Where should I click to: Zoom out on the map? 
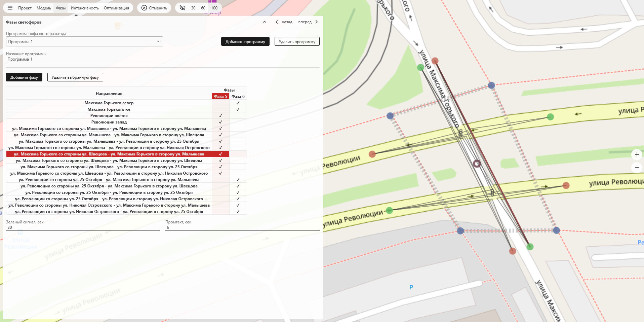point(637,167)
